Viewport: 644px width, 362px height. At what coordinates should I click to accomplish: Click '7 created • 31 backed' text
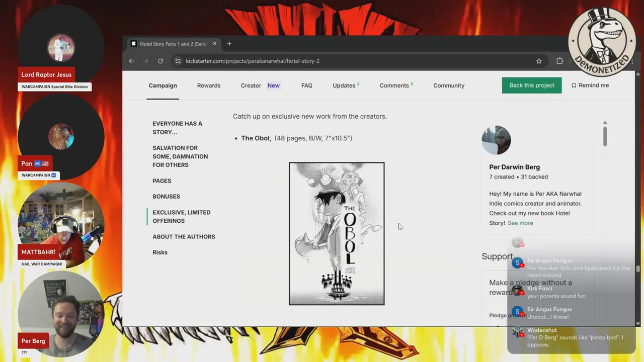click(518, 177)
